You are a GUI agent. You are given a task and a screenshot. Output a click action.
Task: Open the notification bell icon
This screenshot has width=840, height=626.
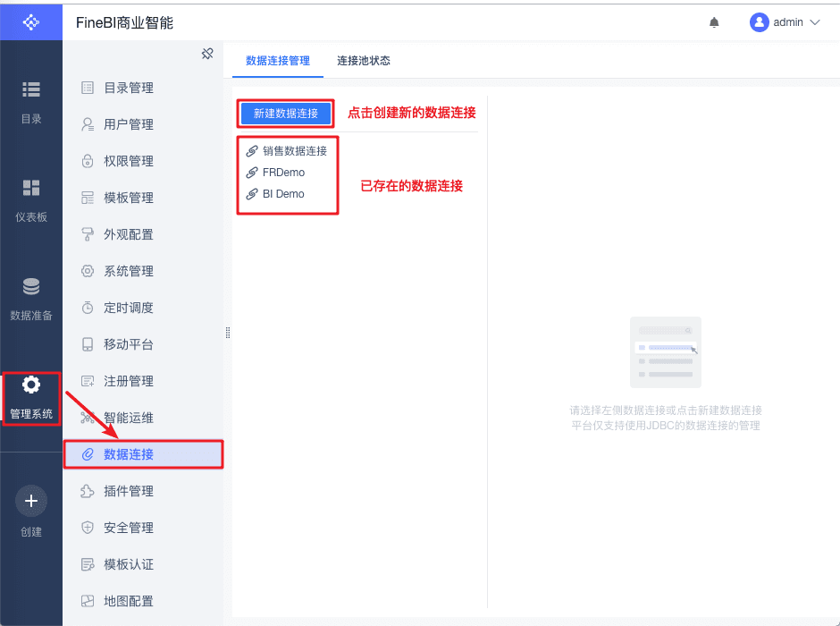tap(714, 22)
